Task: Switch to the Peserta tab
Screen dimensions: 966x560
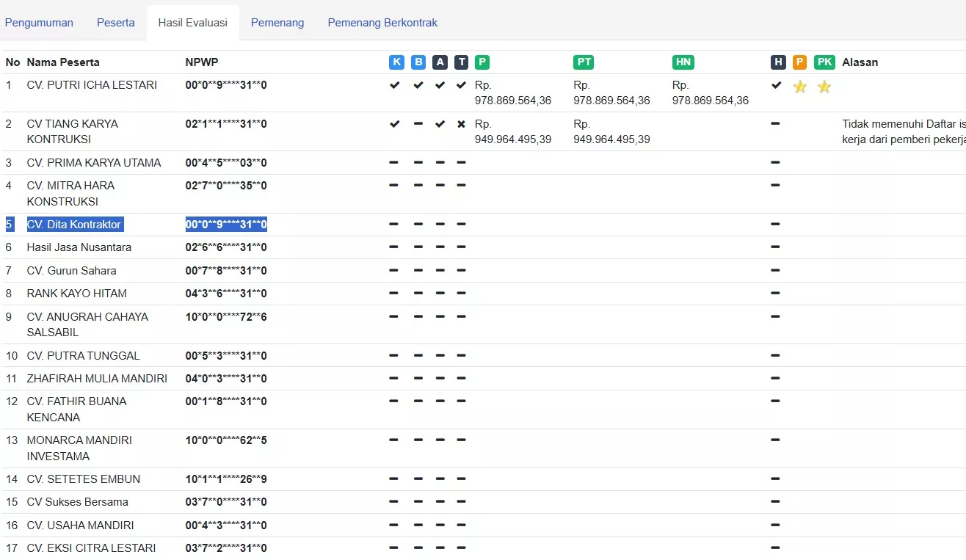Action: (116, 23)
